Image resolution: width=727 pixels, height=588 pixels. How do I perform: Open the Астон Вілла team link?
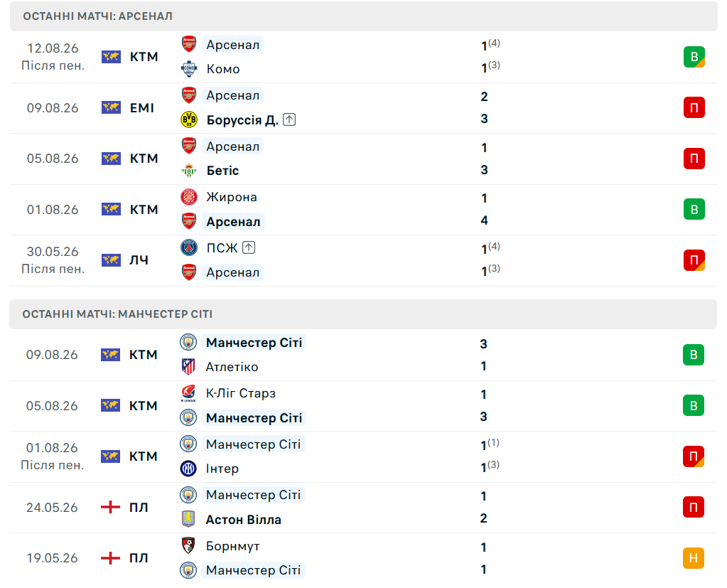point(244,520)
